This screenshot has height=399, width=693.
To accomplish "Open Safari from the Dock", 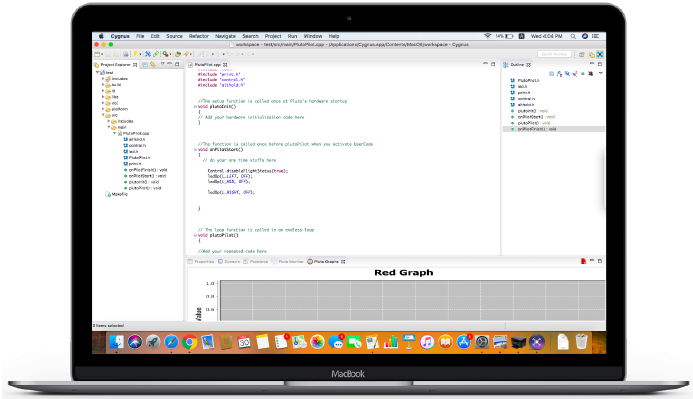I will coord(171,342).
